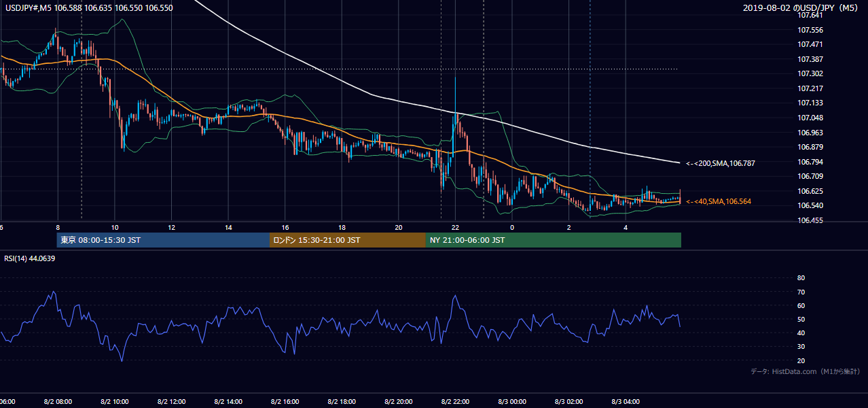Viewport: 868px width, 408px height.
Task: Click hour marker 8 under the price chart
Action: click(58, 227)
